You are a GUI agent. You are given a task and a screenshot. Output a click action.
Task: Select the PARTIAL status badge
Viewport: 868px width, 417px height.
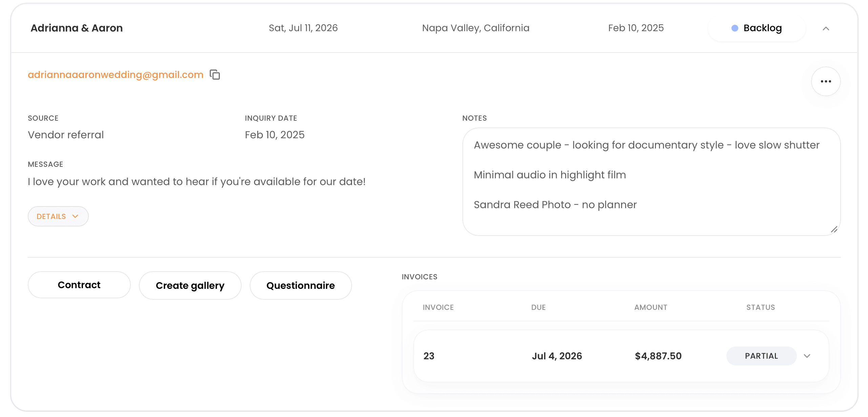(761, 356)
